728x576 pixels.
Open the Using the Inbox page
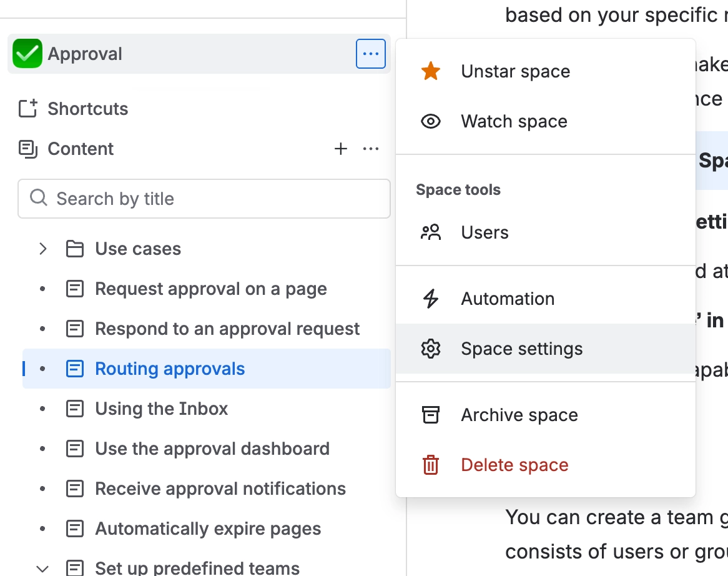pyautogui.click(x=161, y=409)
